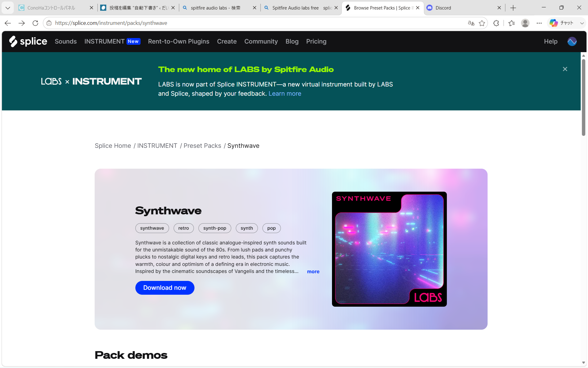Open the INSTRUMENT New menu item
Viewport: 588px width, 368px height.
pos(112,41)
